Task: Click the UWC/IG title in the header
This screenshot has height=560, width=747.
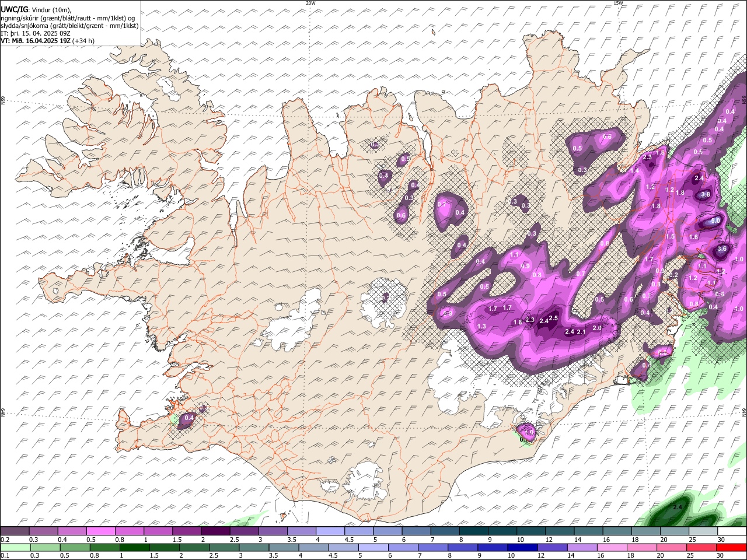Action: click(x=13, y=10)
